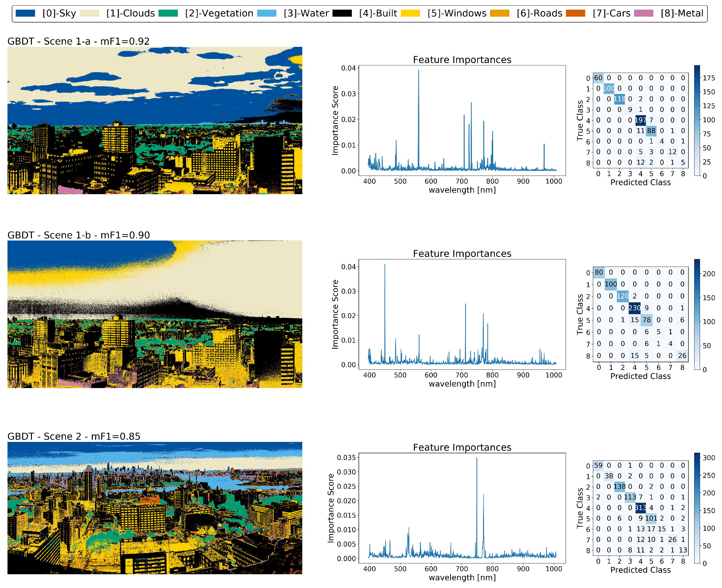The width and height of the screenshot is (722, 588).
Task: Click the '[0]-Sky' legend label
Action: pyautogui.click(x=59, y=13)
